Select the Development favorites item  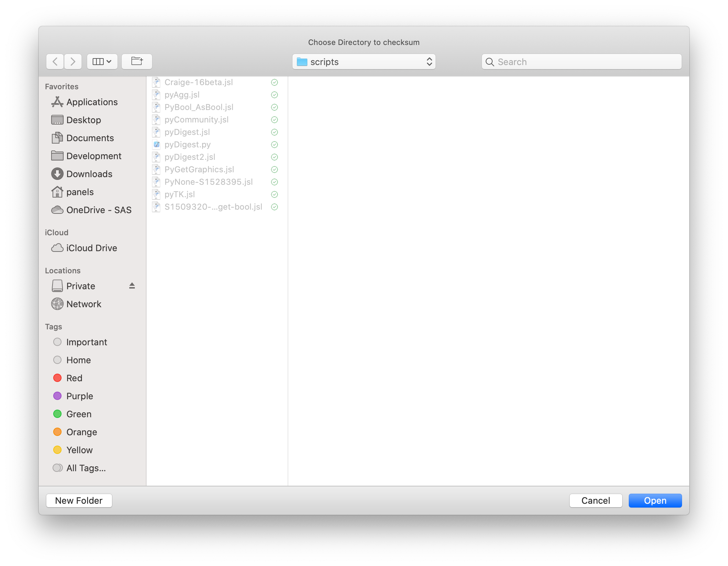[x=94, y=156]
